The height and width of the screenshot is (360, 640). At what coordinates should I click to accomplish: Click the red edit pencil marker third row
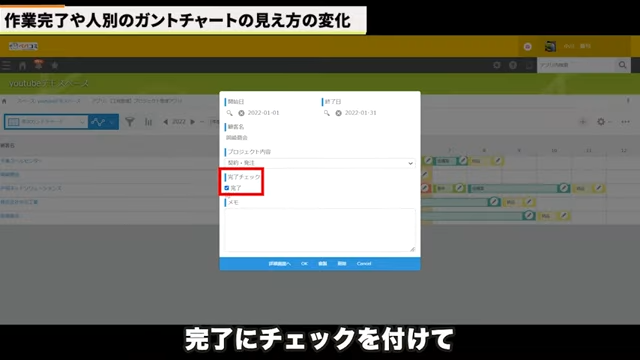click(x=425, y=188)
